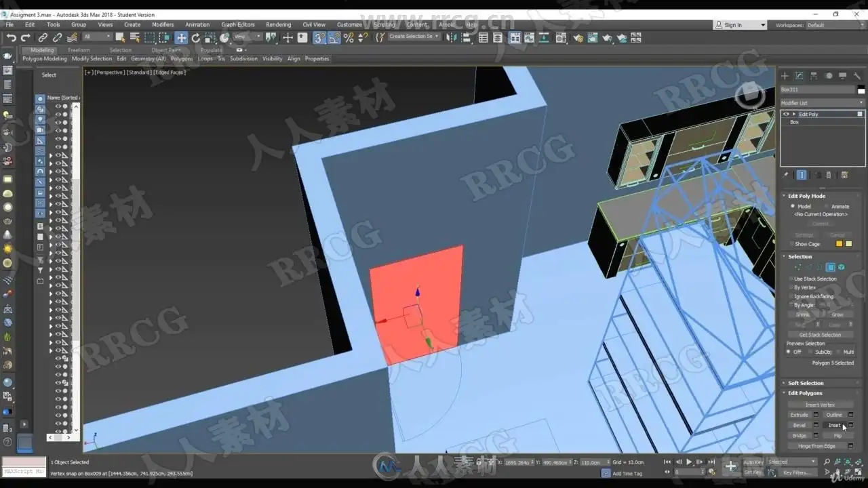Activate the Unlink Selection tool
868x488 pixels.
pos(57,38)
